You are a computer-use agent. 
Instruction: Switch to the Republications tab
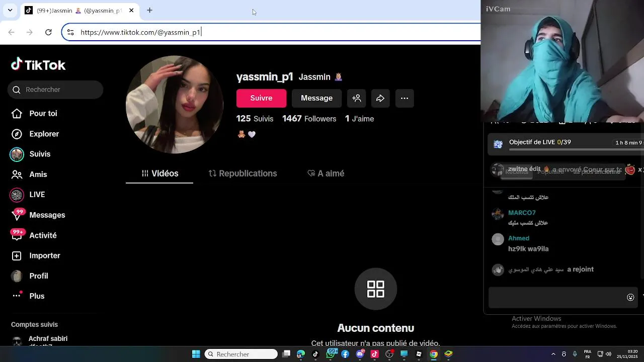click(x=243, y=173)
